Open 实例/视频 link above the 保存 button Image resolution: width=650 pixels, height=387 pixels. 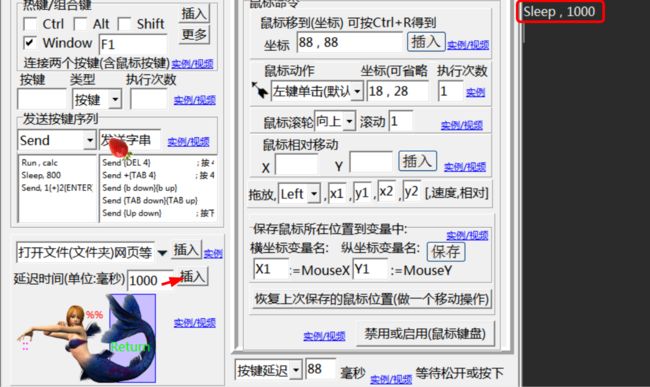pyautogui.click(x=467, y=235)
